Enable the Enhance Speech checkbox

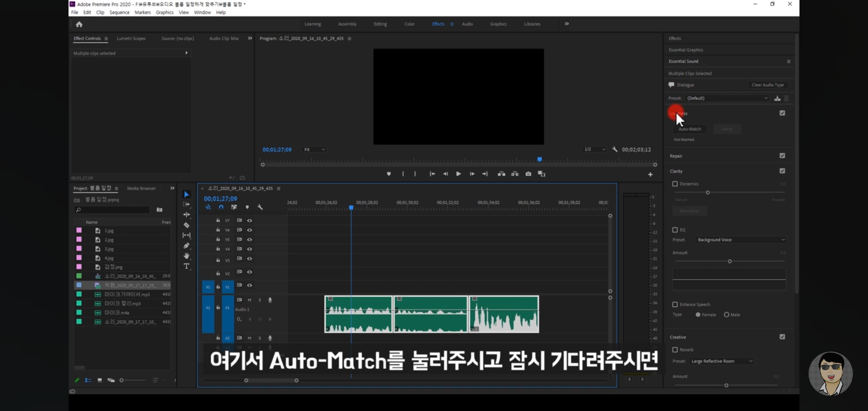tap(675, 305)
